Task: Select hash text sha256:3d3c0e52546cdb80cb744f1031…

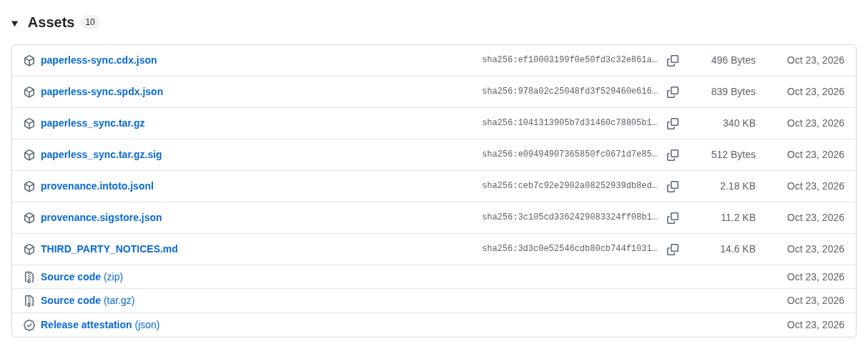Action: click(569, 249)
